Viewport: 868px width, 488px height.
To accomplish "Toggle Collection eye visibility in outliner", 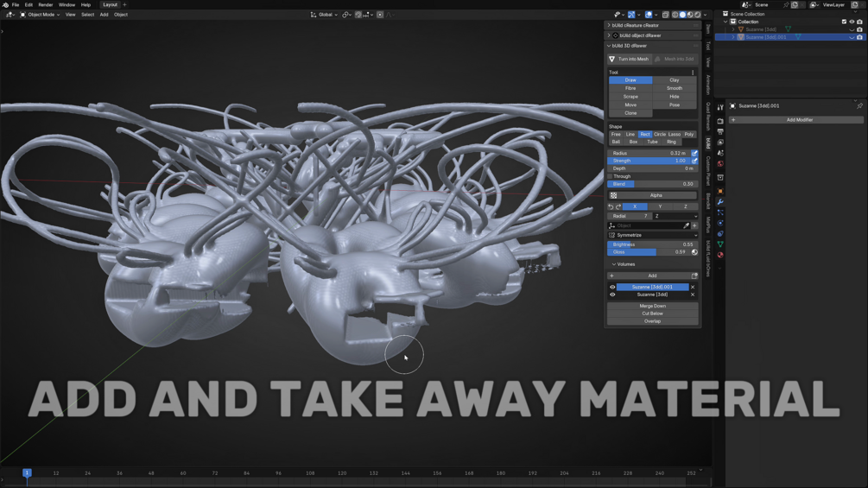I will (852, 22).
